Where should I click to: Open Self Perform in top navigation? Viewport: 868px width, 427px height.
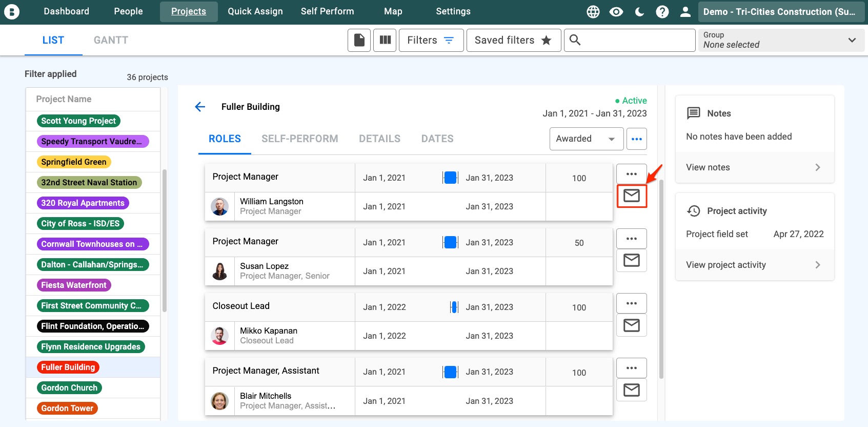(x=328, y=11)
